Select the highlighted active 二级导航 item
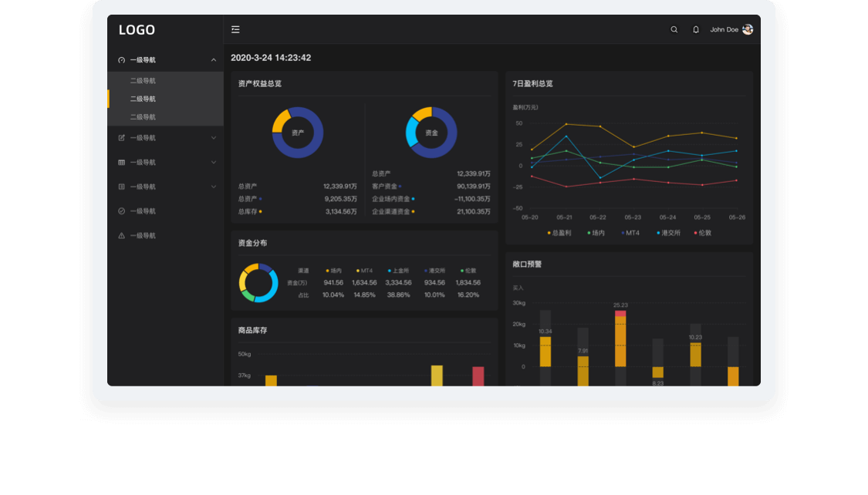The image size is (868, 495). click(x=166, y=99)
